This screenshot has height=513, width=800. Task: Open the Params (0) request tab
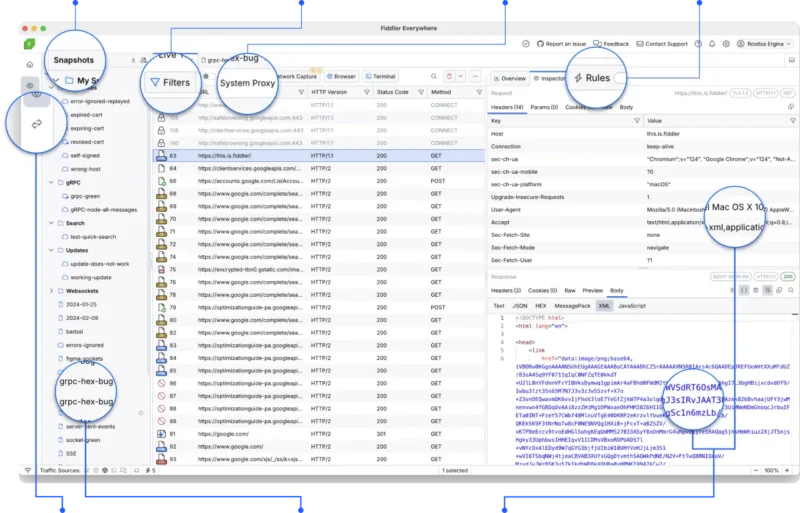pos(544,107)
